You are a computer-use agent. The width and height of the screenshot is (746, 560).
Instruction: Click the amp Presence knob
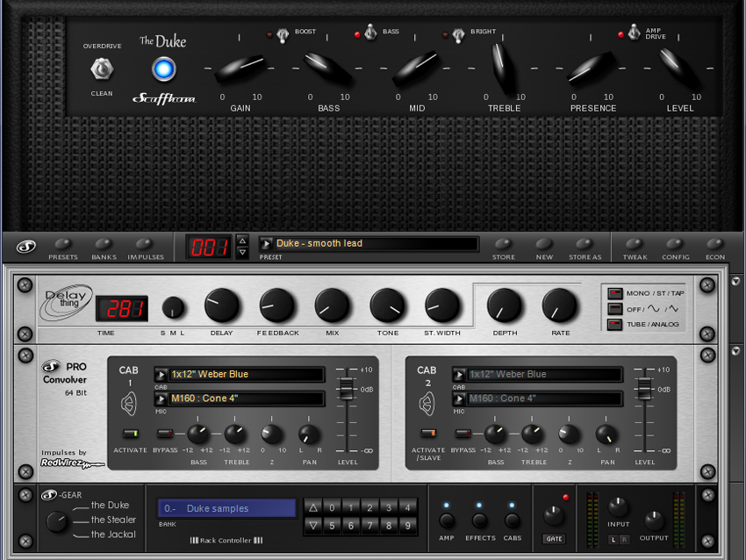click(591, 68)
